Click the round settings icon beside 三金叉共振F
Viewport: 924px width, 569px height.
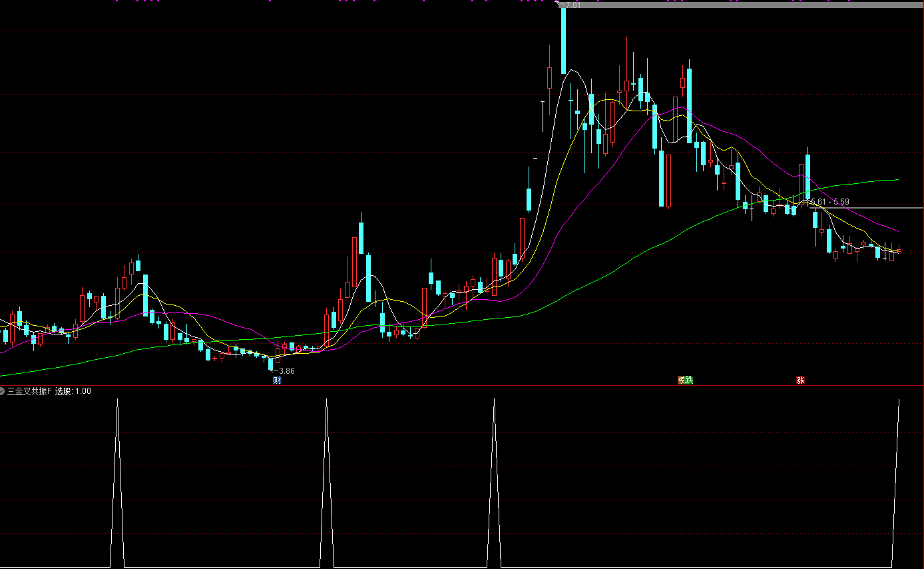pyautogui.click(x=2, y=391)
